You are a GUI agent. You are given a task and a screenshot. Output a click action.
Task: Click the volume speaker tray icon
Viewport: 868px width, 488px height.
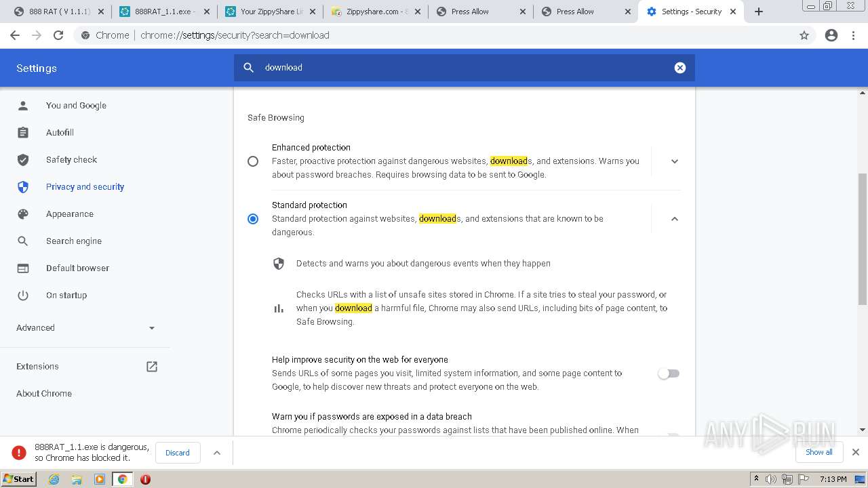tap(771, 479)
